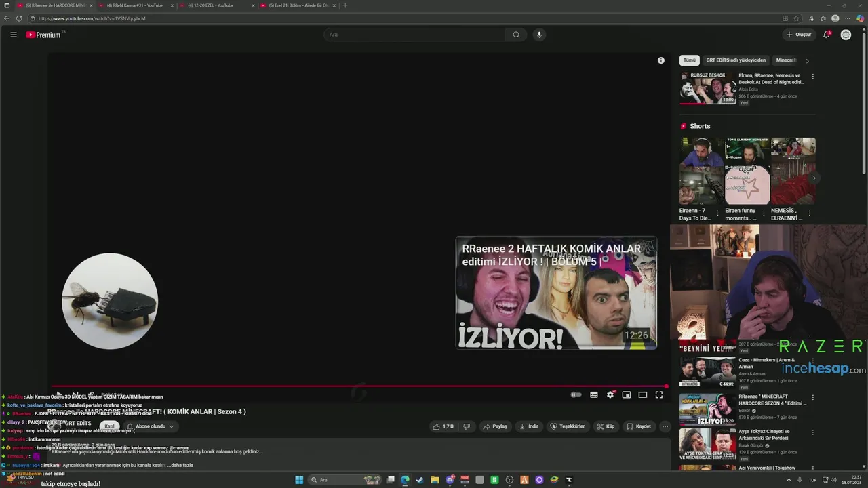Open the Windows Start menu
868x488 pixels.
pyautogui.click(x=299, y=480)
